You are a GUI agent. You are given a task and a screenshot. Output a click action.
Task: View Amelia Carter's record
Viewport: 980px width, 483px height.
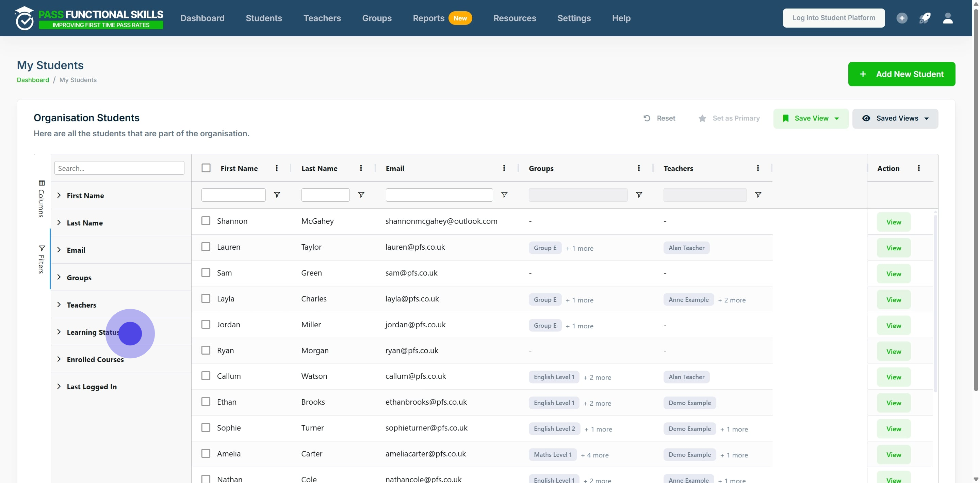pos(893,454)
